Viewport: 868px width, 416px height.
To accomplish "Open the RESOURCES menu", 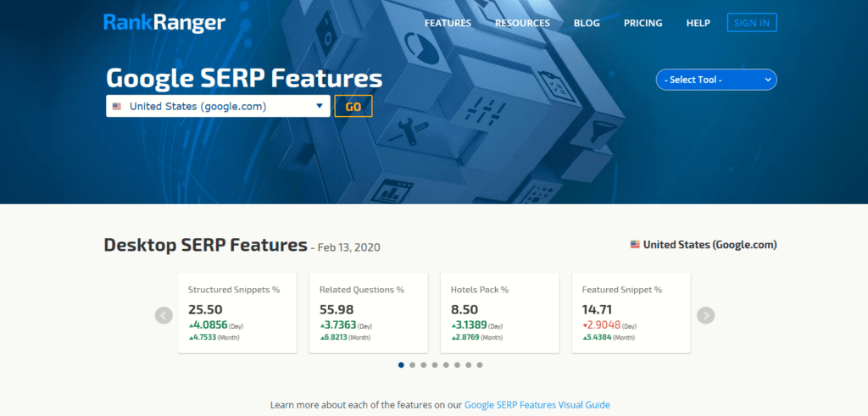I will 522,23.
